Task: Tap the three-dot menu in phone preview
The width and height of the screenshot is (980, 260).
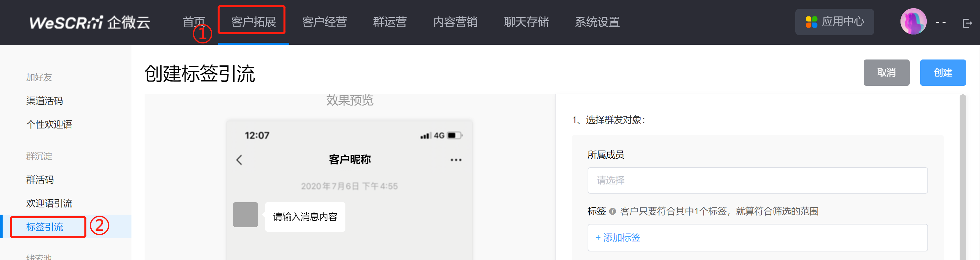Action: coord(456,160)
